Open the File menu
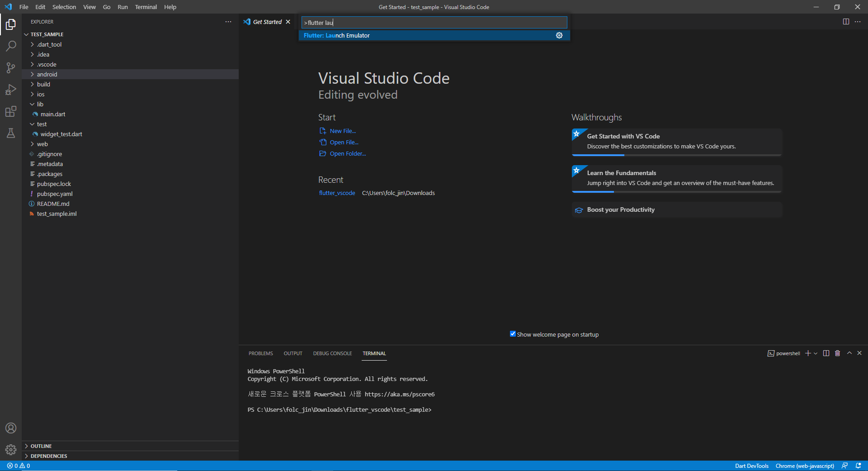 [24, 7]
